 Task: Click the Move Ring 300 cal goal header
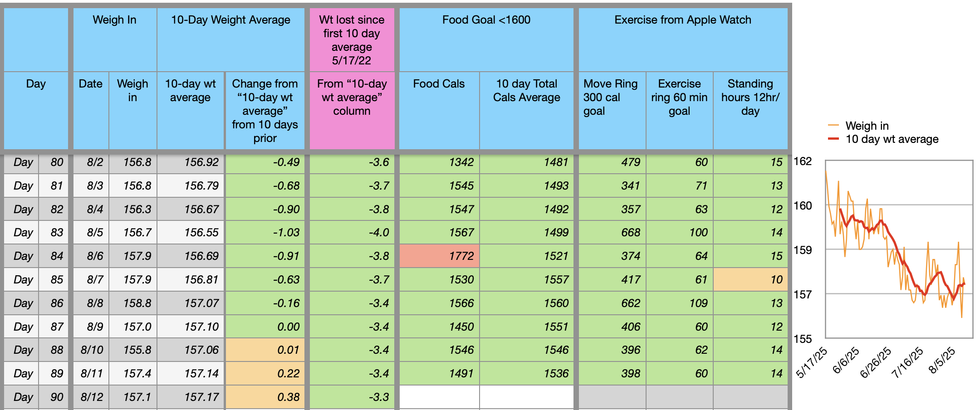612,110
